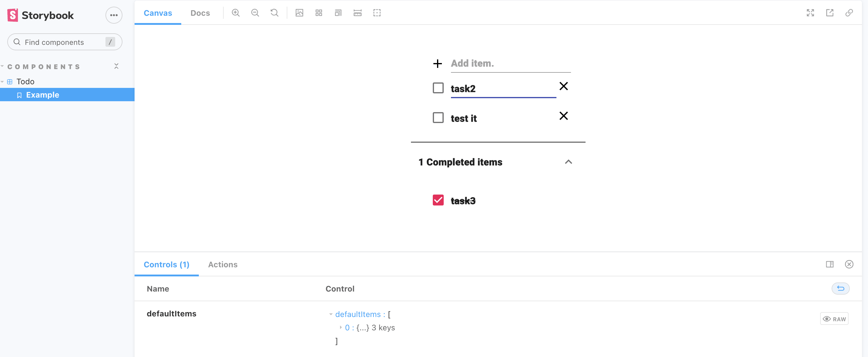Collapse the defaultItems array
Image resolution: width=868 pixels, height=357 pixels.
pos(331,314)
